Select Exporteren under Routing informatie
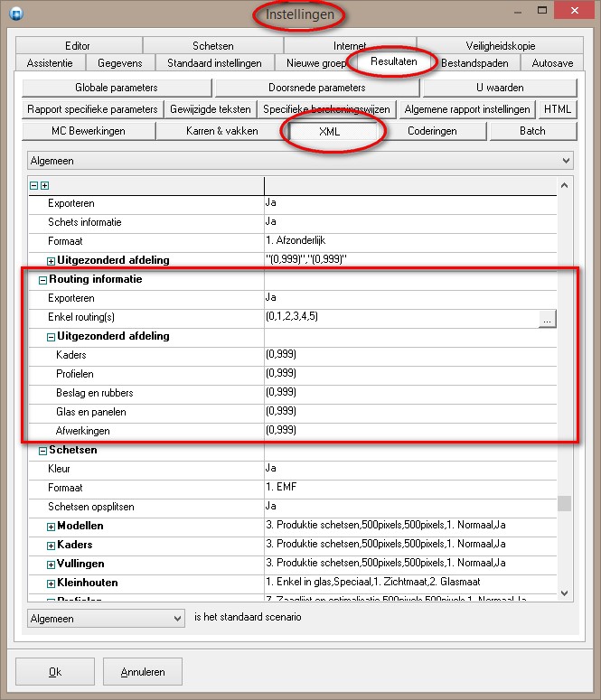Image resolution: width=601 pixels, height=700 pixels. 293,298
